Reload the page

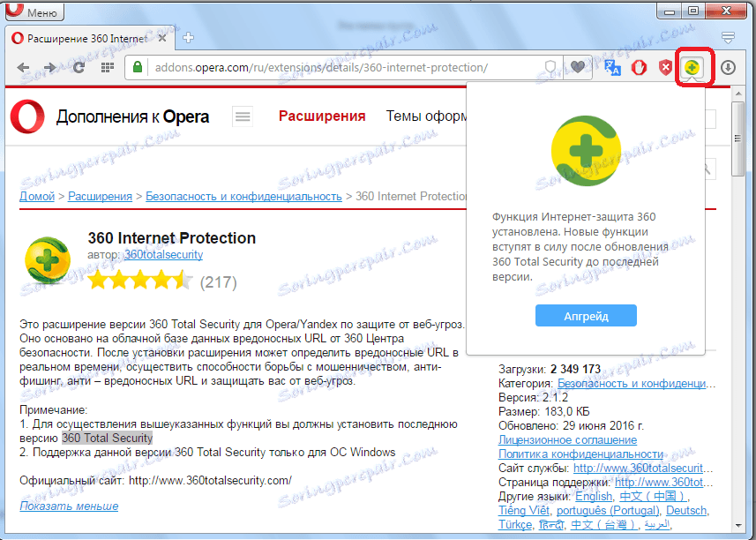tap(78, 67)
